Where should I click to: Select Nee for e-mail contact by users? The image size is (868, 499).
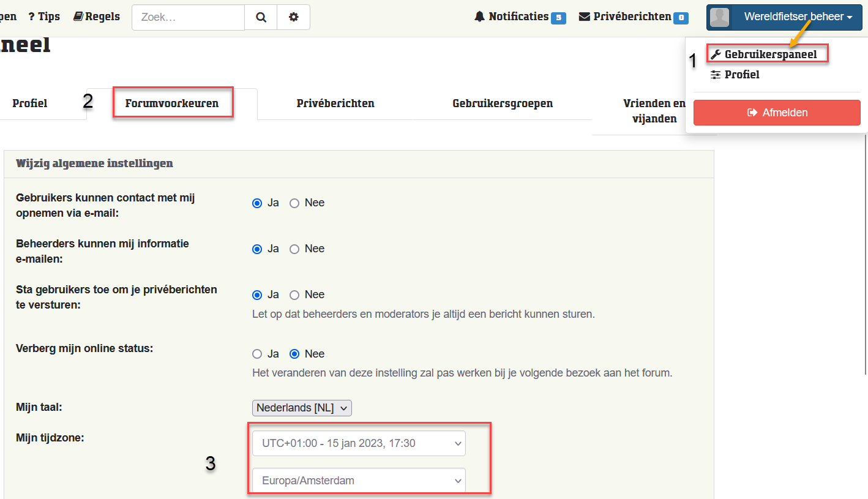point(294,203)
